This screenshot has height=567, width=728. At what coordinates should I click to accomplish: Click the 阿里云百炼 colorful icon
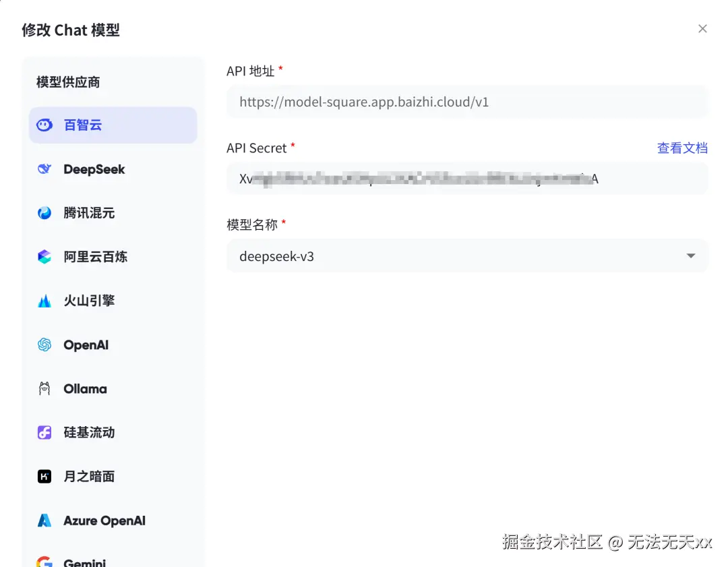[x=44, y=256]
